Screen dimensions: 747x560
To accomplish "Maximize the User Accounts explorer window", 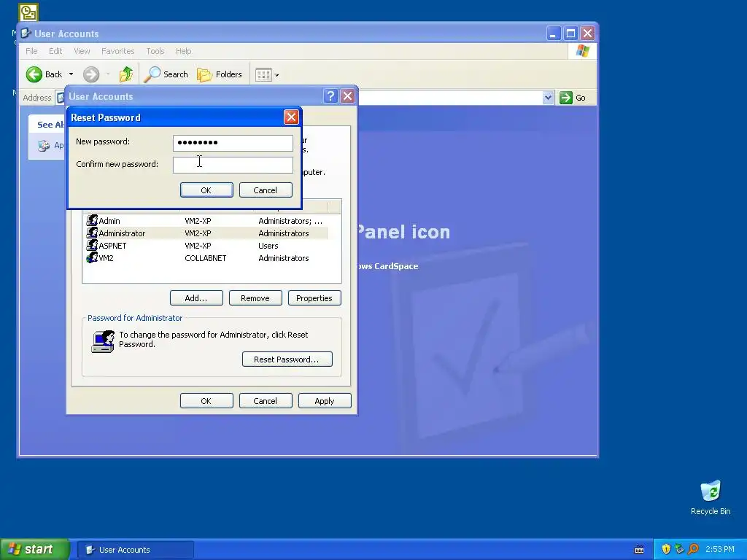I will 570,34.
